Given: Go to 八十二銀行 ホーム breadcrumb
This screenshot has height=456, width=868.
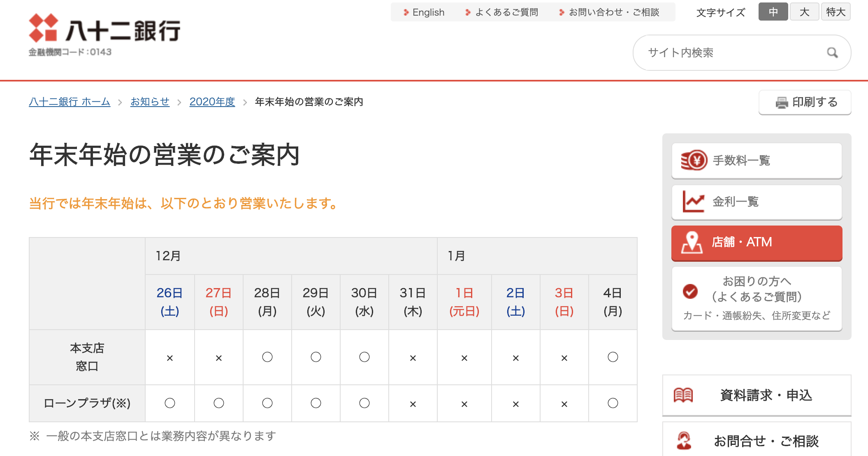Looking at the screenshot, I should tap(70, 102).
